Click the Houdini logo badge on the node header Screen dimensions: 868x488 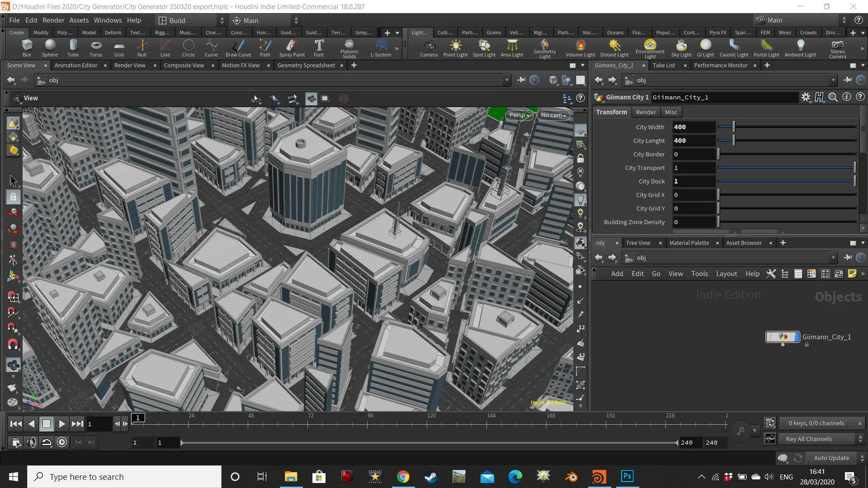[819, 97]
